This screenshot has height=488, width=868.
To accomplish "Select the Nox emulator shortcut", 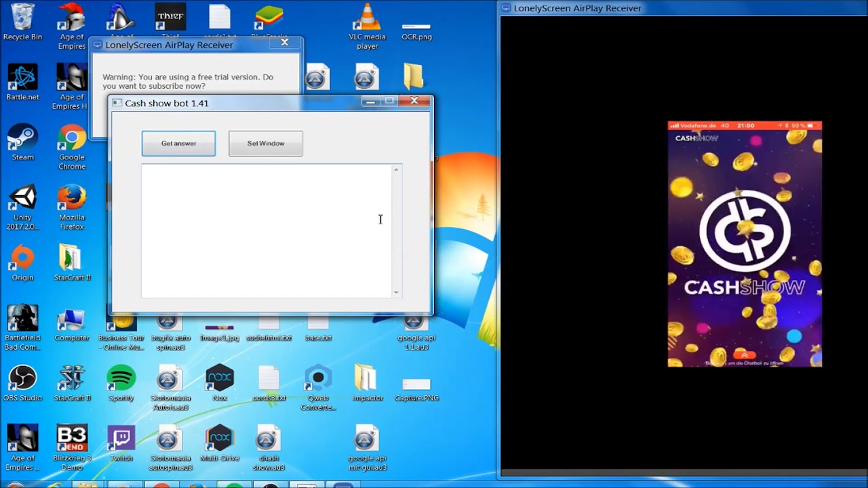I will 220,384.
